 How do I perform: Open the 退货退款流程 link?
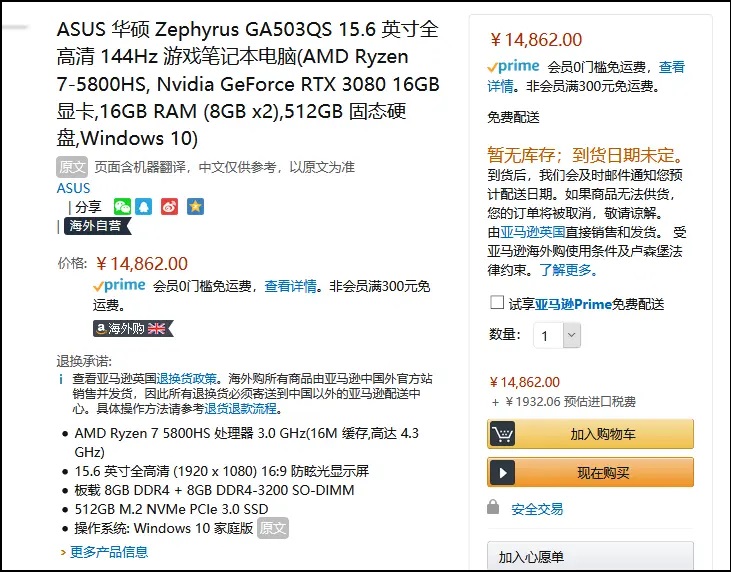240,409
